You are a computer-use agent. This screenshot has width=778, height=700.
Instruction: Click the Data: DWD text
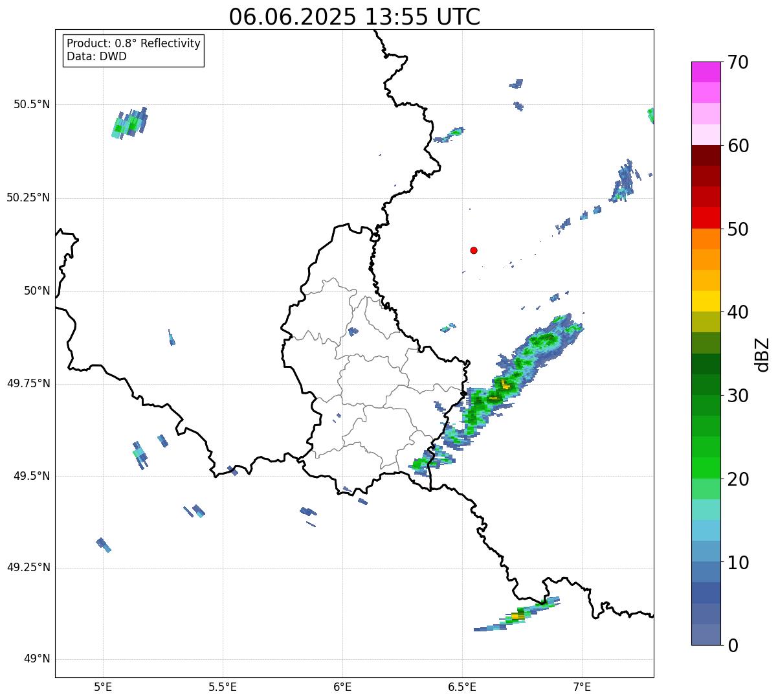(x=96, y=56)
